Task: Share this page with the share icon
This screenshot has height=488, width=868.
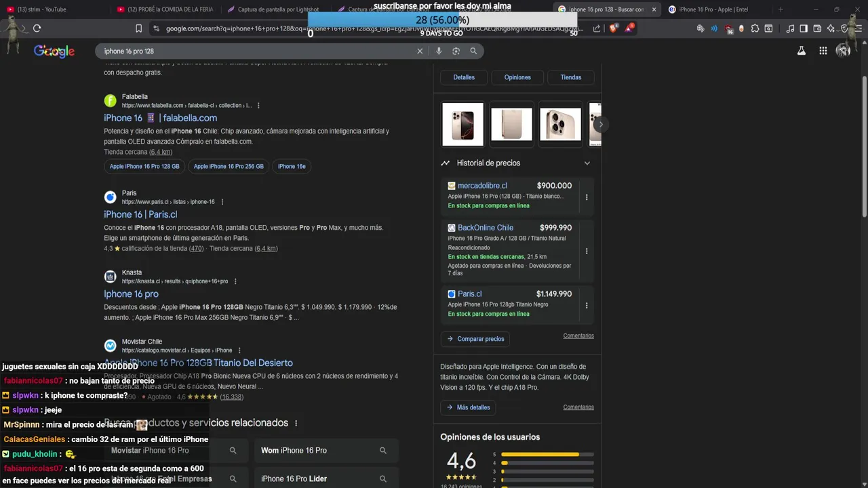Action: (597, 28)
